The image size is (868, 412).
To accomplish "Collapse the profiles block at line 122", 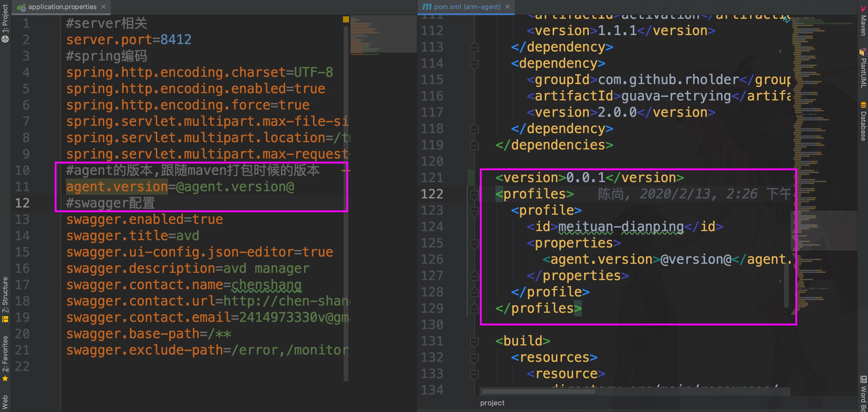I will (475, 195).
